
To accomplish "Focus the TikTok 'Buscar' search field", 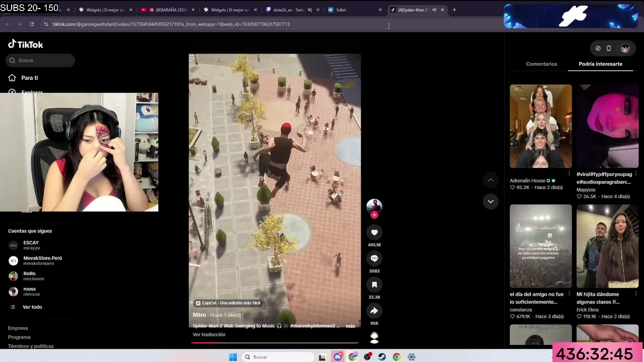I will pyautogui.click(x=40, y=60).
